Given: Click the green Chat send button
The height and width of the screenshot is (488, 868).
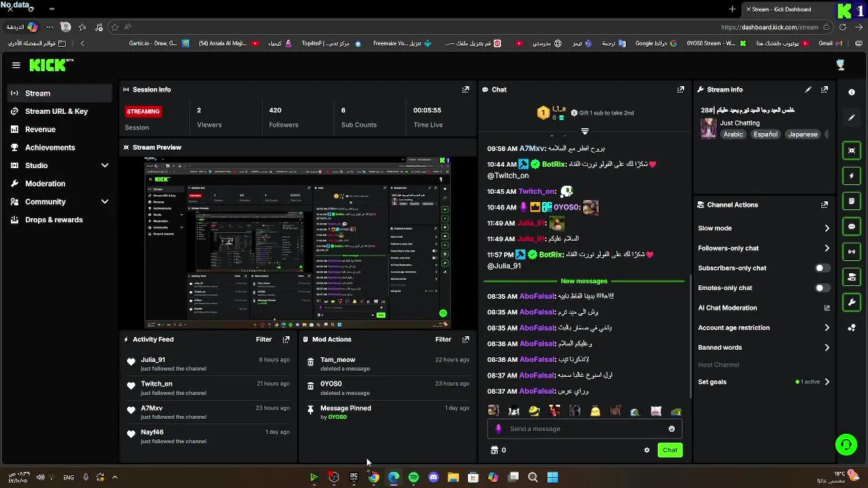Looking at the screenshot, I should click(x=670, y=450).
